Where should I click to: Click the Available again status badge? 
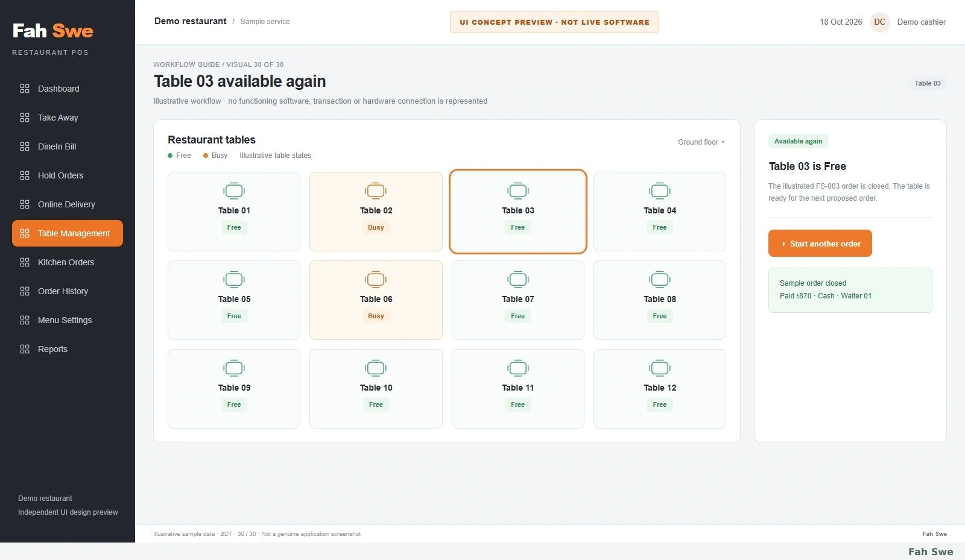(x=799, y=141)
